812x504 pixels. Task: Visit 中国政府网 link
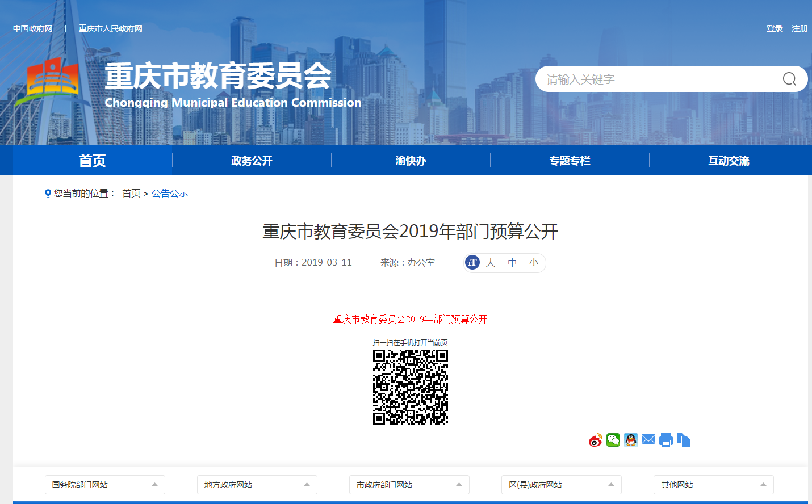pyautogui.click(x=32, y=28)
